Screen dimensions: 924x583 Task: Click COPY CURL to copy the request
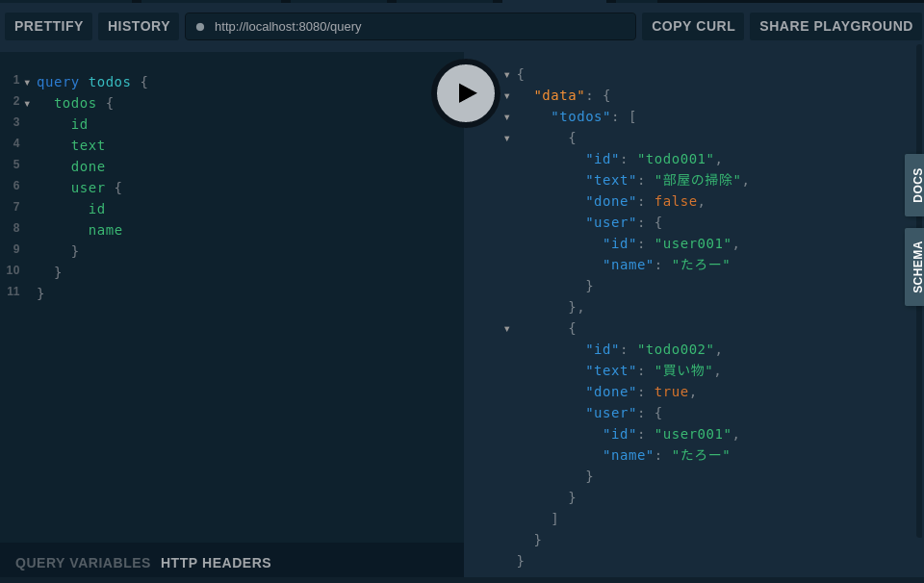coord(693,26)
